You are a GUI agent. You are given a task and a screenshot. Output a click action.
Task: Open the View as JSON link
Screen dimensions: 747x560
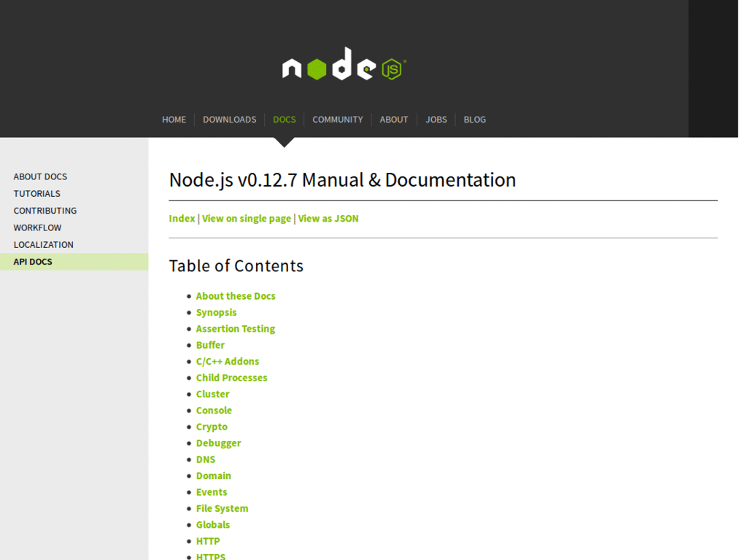click(328, 218)
